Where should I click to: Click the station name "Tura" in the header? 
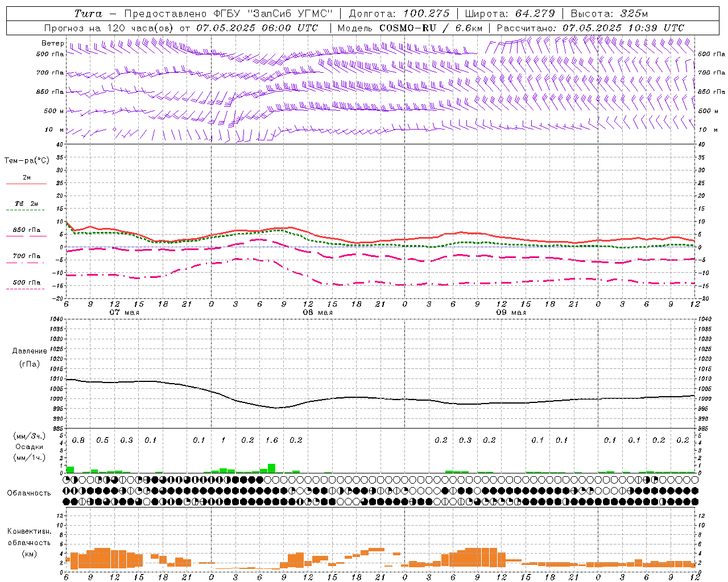(88, 14)
